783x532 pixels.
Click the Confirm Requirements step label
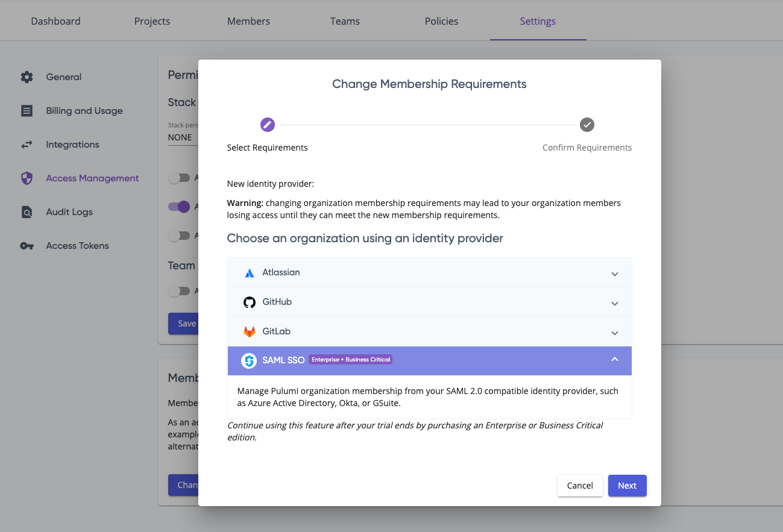click(x=587, y=148)
